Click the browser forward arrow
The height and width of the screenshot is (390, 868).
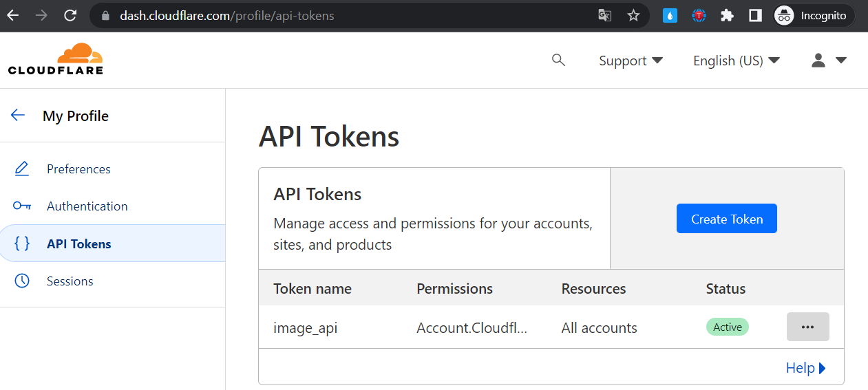coord(41,15)
